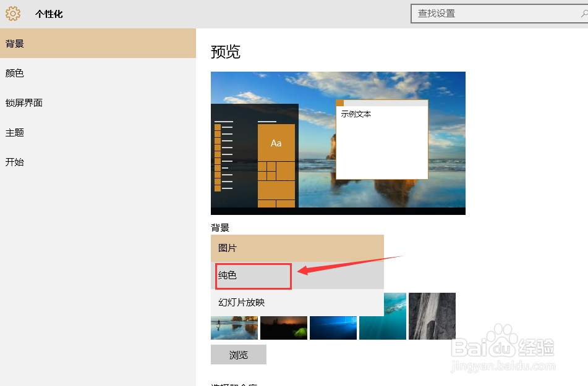Viewport: 588px width, 386px height.
Task: Choose the blue Windows logo wallpaper
Action: click(333, 327)
